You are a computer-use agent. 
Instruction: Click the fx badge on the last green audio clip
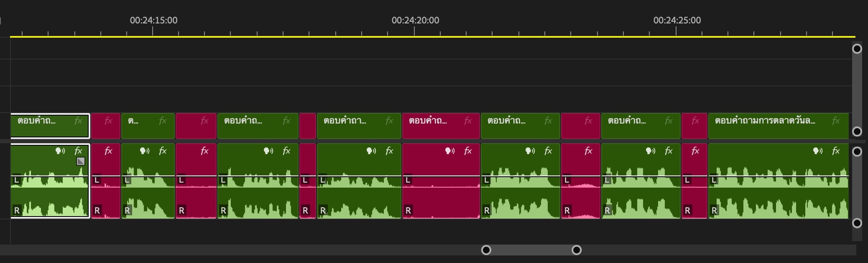(835, 151)
